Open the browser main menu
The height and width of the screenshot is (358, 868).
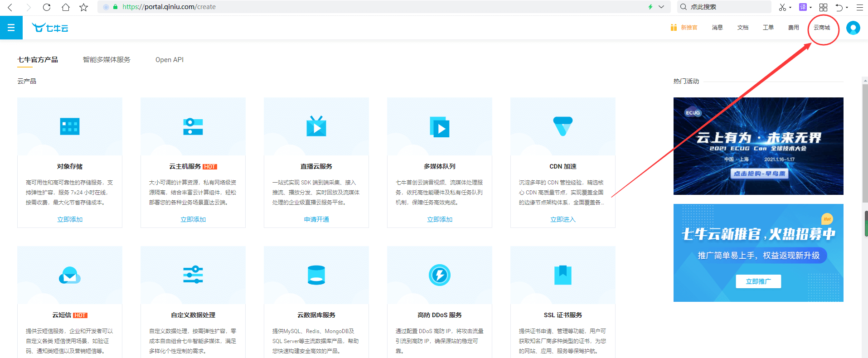(859, 7)
